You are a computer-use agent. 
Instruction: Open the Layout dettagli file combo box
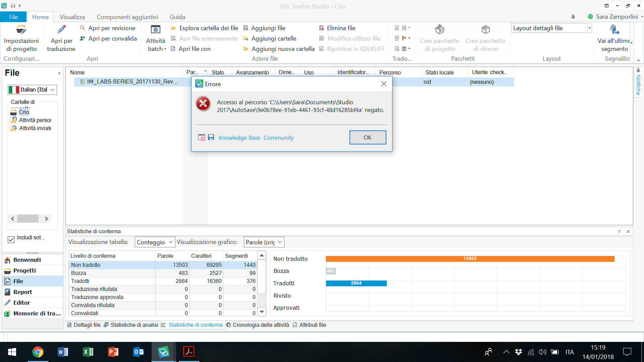(x=589, y=28)
